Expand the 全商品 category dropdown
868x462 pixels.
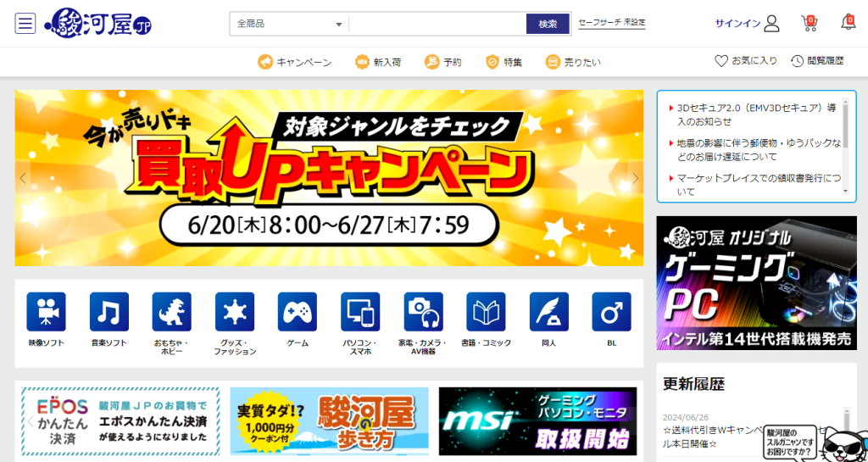(289, 24)
